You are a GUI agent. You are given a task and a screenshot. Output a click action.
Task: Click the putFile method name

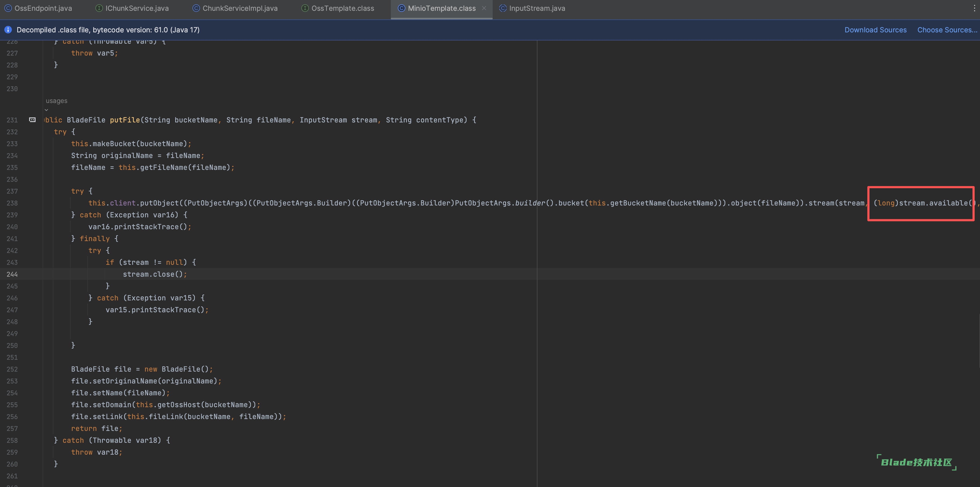125,120
